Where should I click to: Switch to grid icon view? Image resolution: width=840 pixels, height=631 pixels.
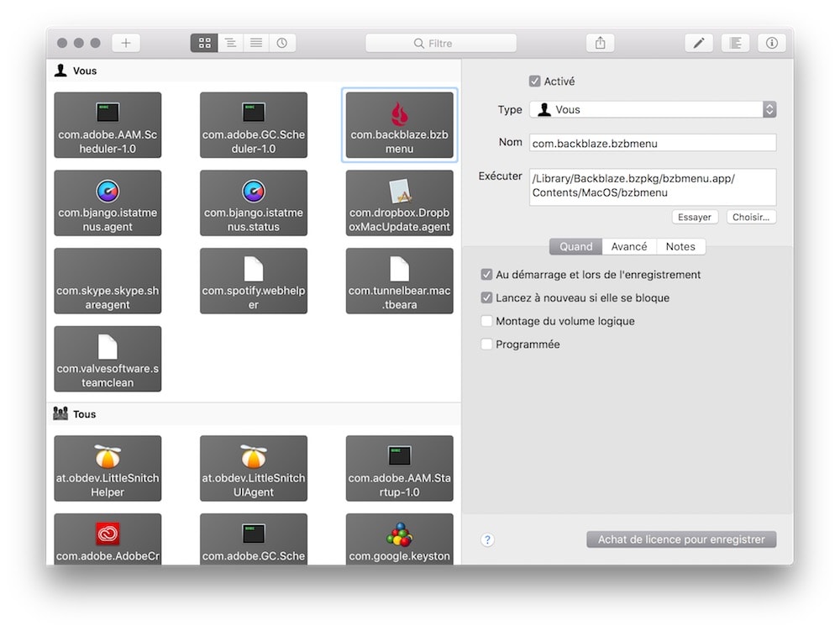(x=204, y=43)
